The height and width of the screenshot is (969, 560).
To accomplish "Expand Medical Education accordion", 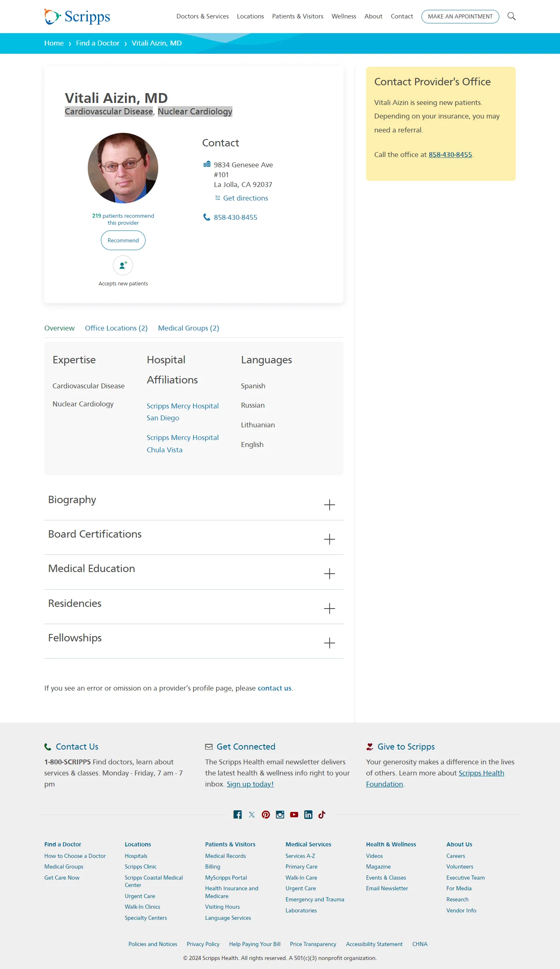I will pyautogui.click(x=329, y=573).
